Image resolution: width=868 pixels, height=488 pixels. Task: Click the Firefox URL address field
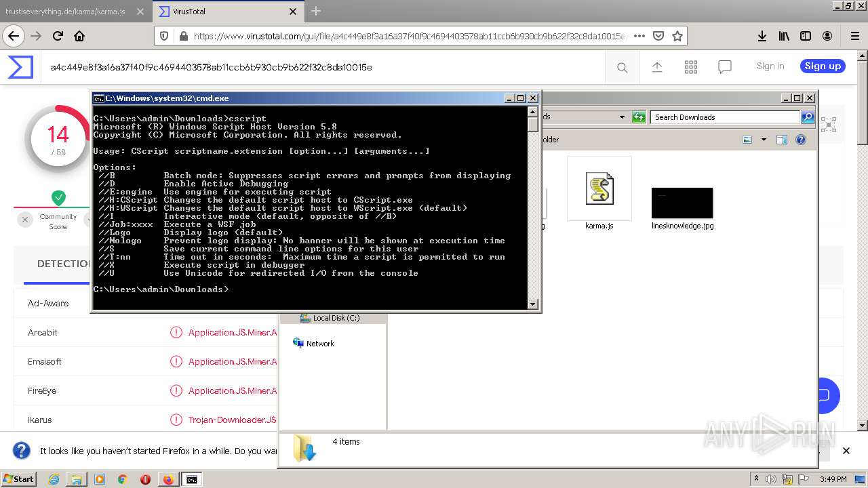click(409, 36)
